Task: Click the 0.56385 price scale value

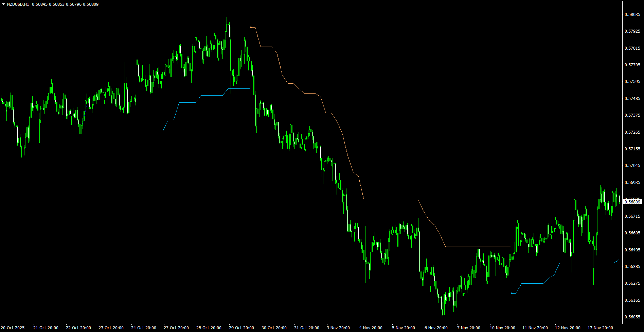Action: pos(632,267)
